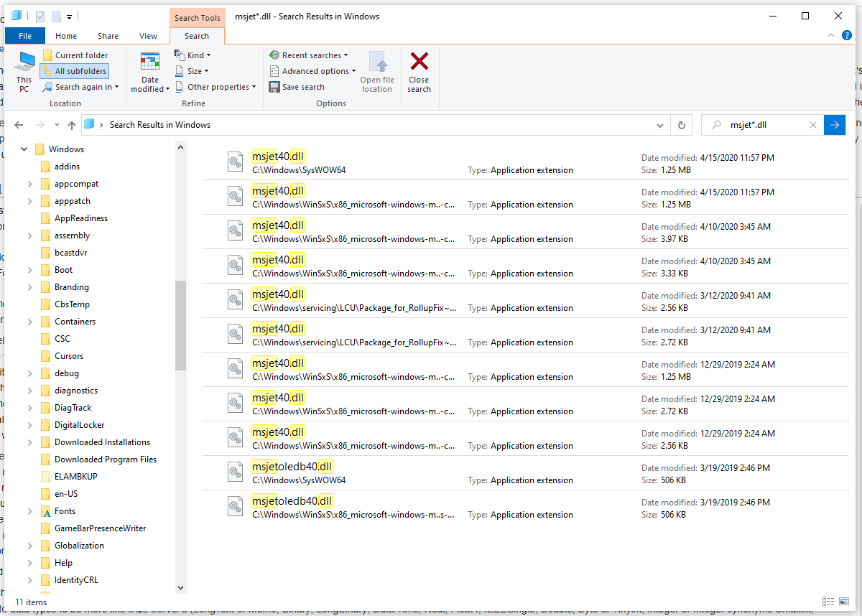862x616 pixels.
Task: Open the File tab
Action: [25, 36]
